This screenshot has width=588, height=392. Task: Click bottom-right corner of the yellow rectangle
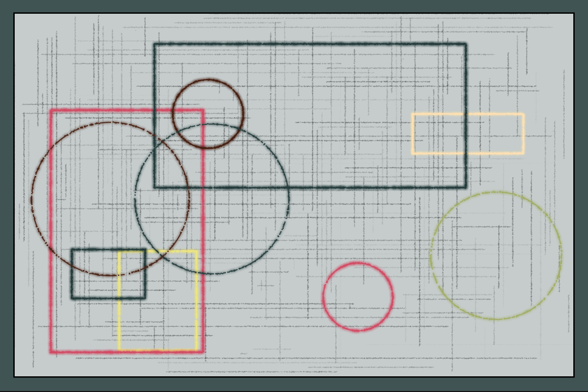coord(197,350)
